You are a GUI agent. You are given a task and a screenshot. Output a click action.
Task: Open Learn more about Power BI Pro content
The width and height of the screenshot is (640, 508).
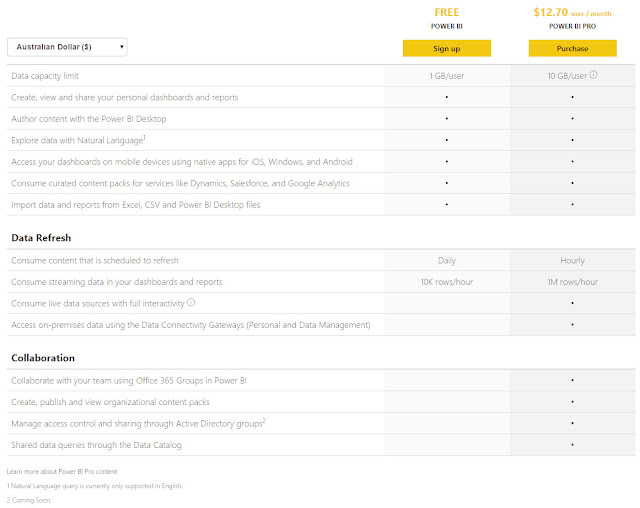point(62,471)
